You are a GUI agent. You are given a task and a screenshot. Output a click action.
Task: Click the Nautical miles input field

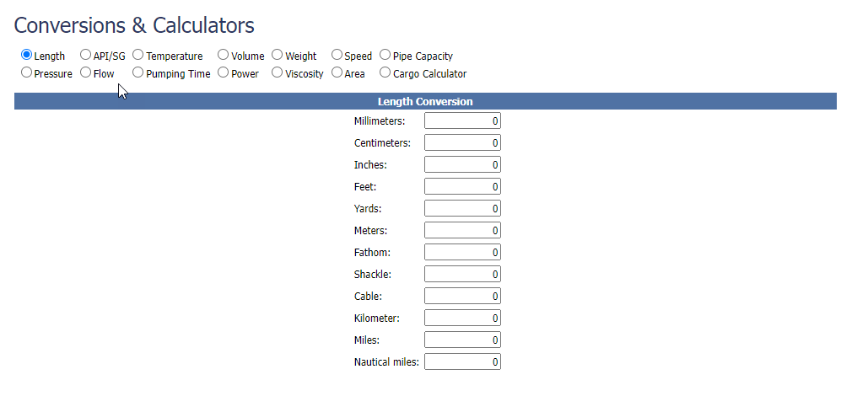pos(462,362)
